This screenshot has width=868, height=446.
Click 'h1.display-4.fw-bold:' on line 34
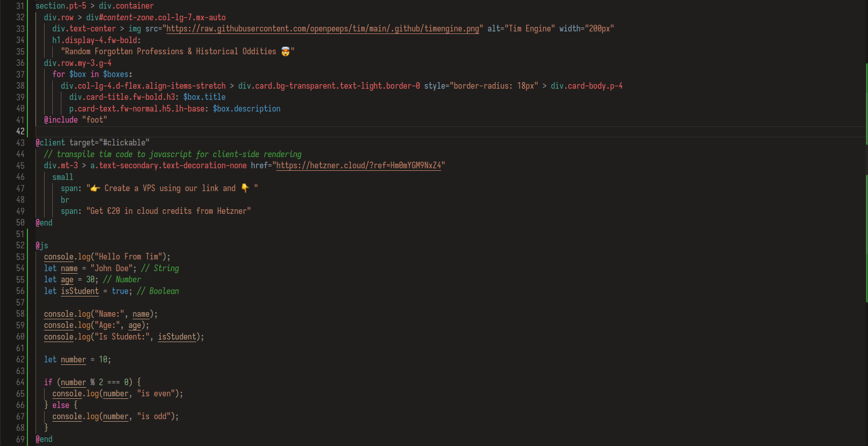tap(96, 41)
